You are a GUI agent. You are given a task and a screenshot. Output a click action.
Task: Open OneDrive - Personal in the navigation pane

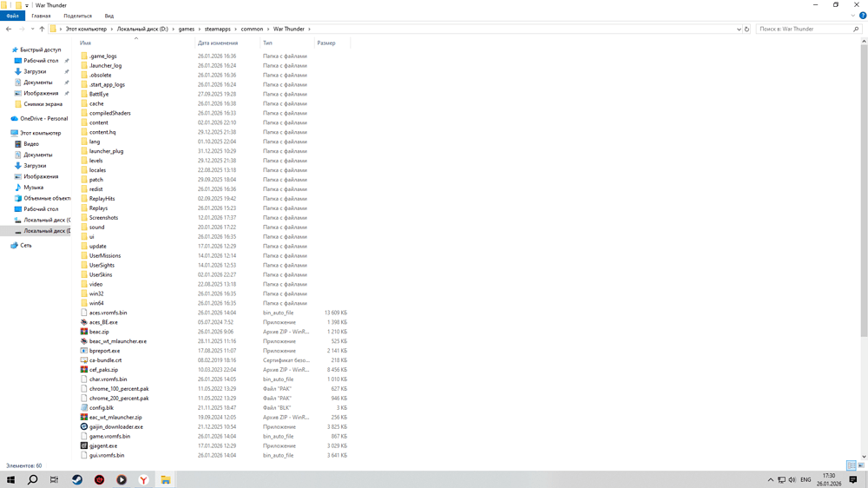coord(43,118)
